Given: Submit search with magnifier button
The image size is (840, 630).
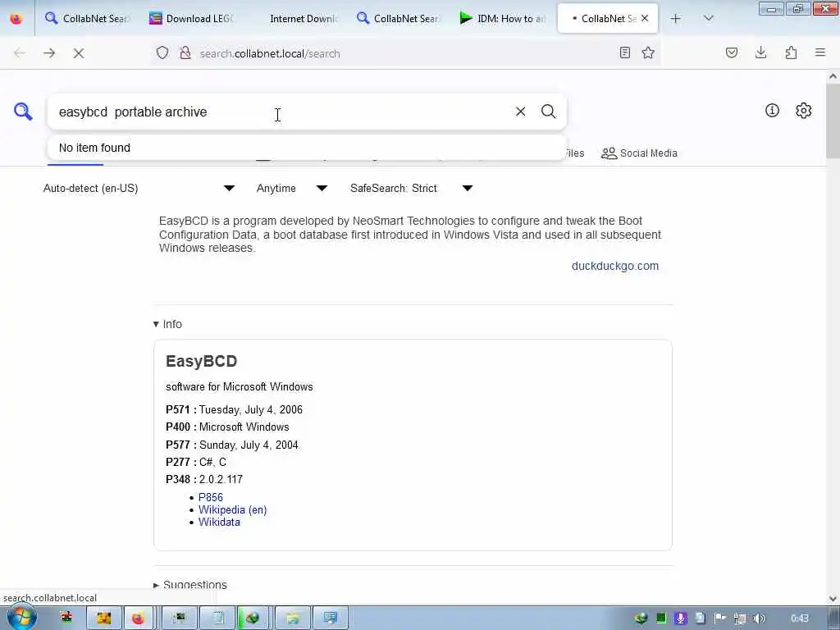Looking at the screenshot, I should coord(548,112).
